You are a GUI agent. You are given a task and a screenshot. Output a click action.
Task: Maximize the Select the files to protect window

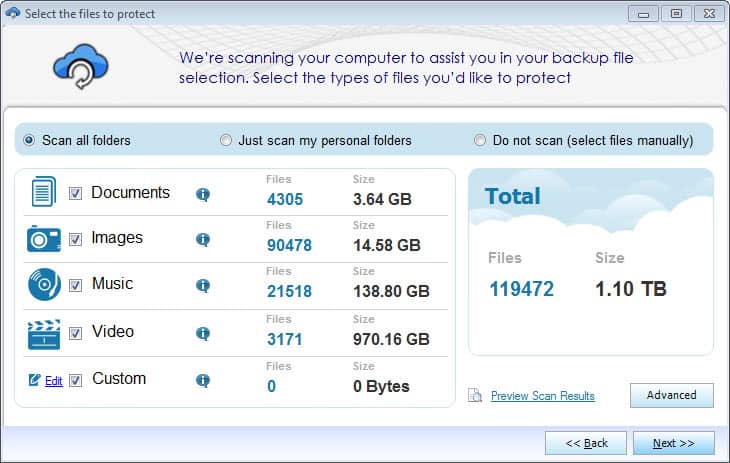(x=676, y=14)
